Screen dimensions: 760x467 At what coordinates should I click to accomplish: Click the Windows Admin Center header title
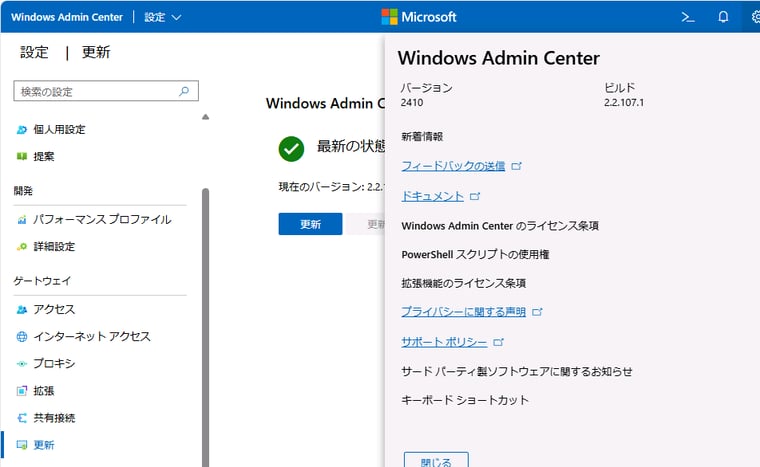click(x=67, y=17)
